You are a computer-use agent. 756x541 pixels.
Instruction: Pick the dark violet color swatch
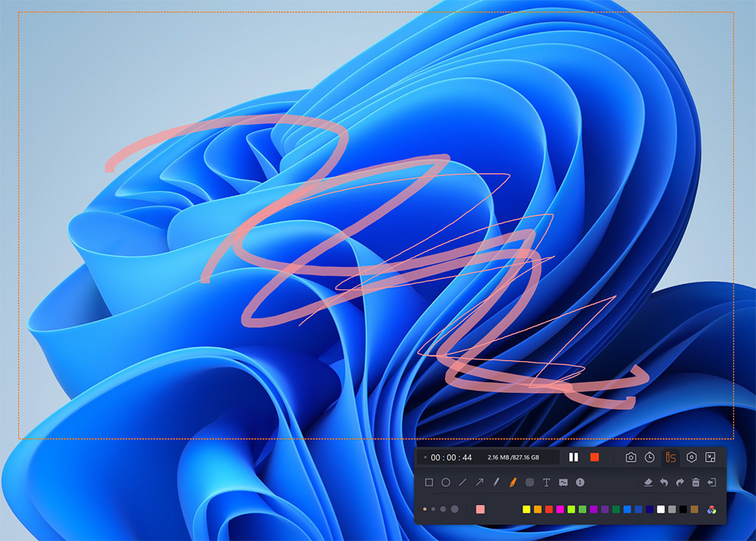tap(605, 509)
